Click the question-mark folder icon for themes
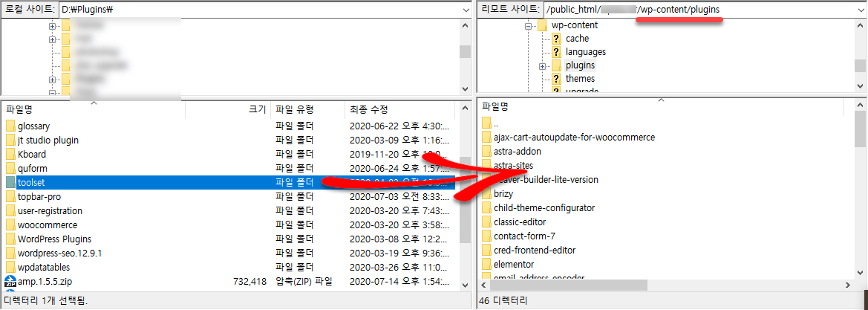Screen dimensions: 868x310 556,79
